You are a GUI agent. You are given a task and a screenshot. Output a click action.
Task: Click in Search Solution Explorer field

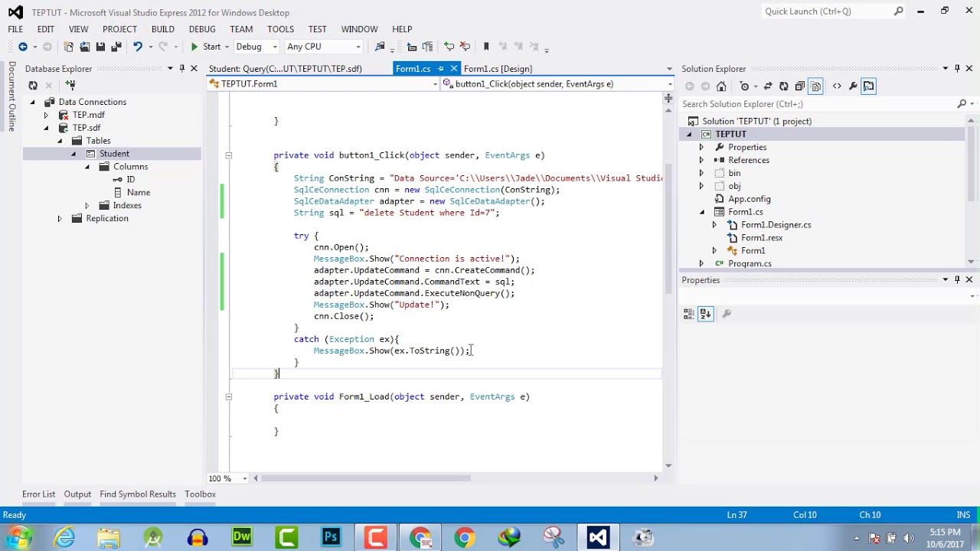pyautogui.click(x=818, y=104)
